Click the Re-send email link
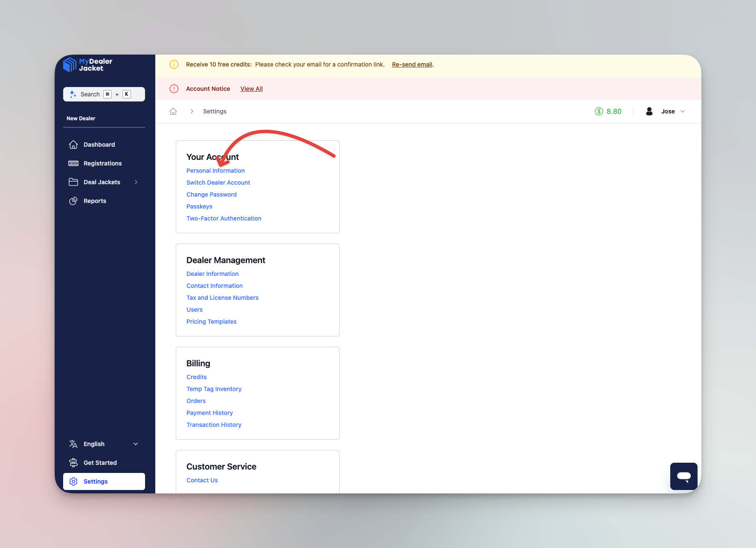This screenshot has width=756, height=548. click(412, 64)
